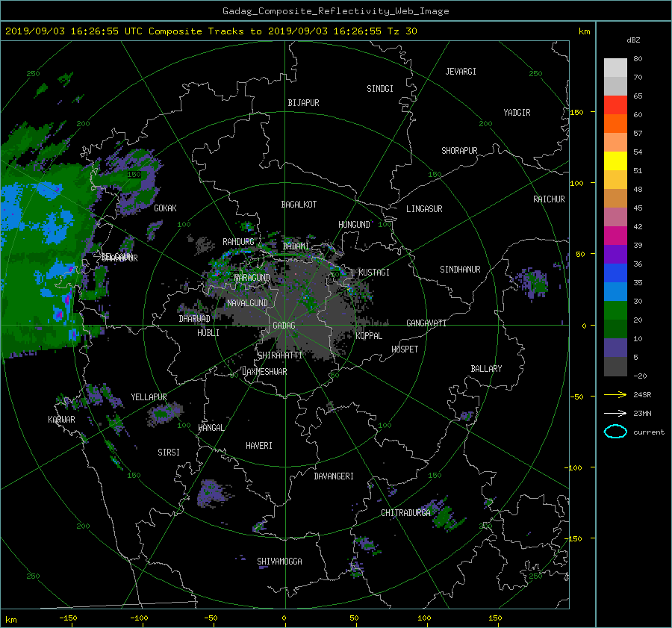
Task: Click the HANGAL city label
Action: pyautogui.click(x=211, y=428)
